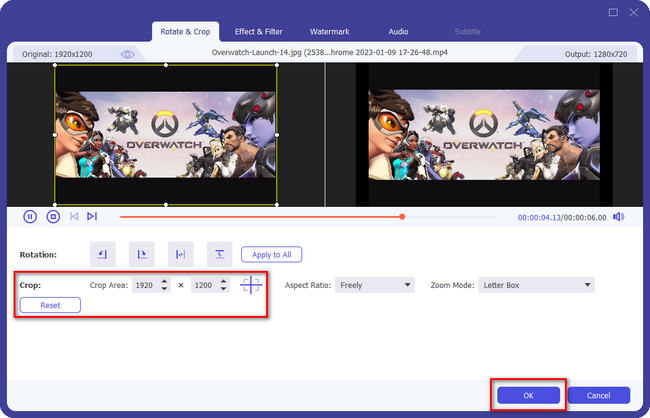Open the Audio tab

coord(398,32)
